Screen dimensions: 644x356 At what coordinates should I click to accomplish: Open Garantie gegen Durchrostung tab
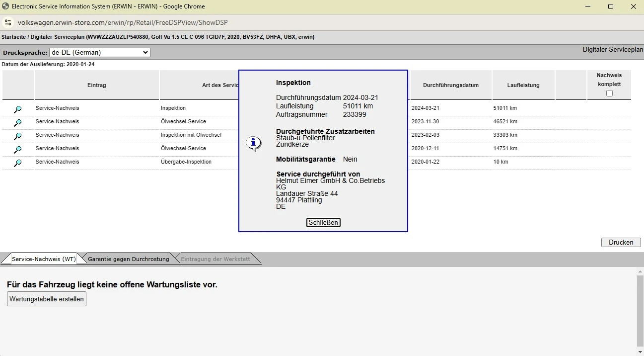(128, 259)
